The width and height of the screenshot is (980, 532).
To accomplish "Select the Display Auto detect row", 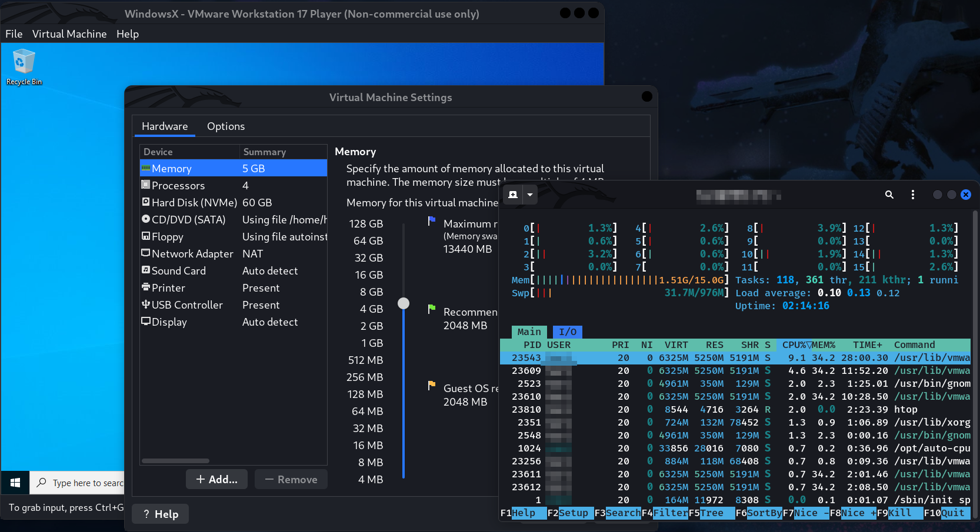I will pyautogui.click(x=233, y=322).
